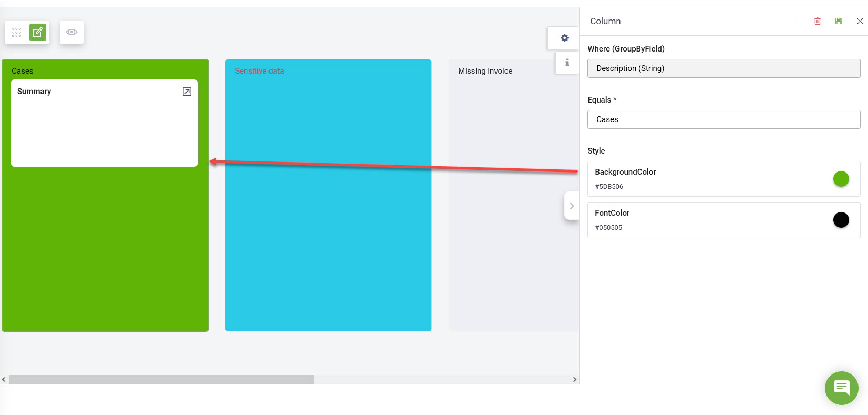Image resolution: width=868 pixels, height=415 pixels.
Task: Delete column with red trash icon
Action: pos(818,21)
